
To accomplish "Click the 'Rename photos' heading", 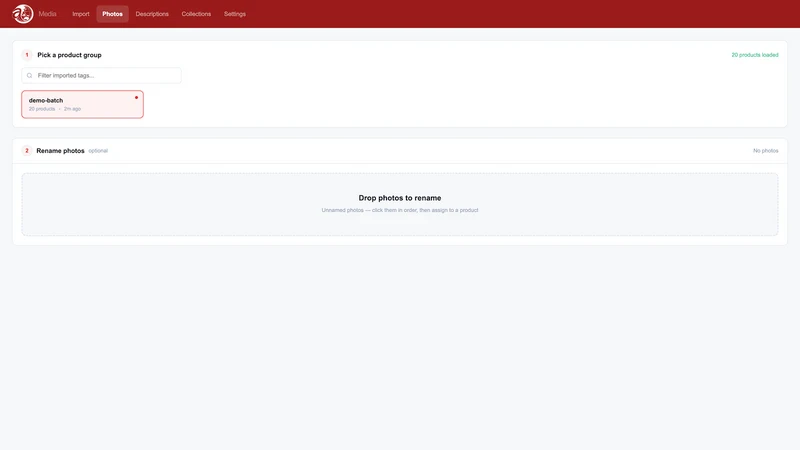I will point(60,151).
